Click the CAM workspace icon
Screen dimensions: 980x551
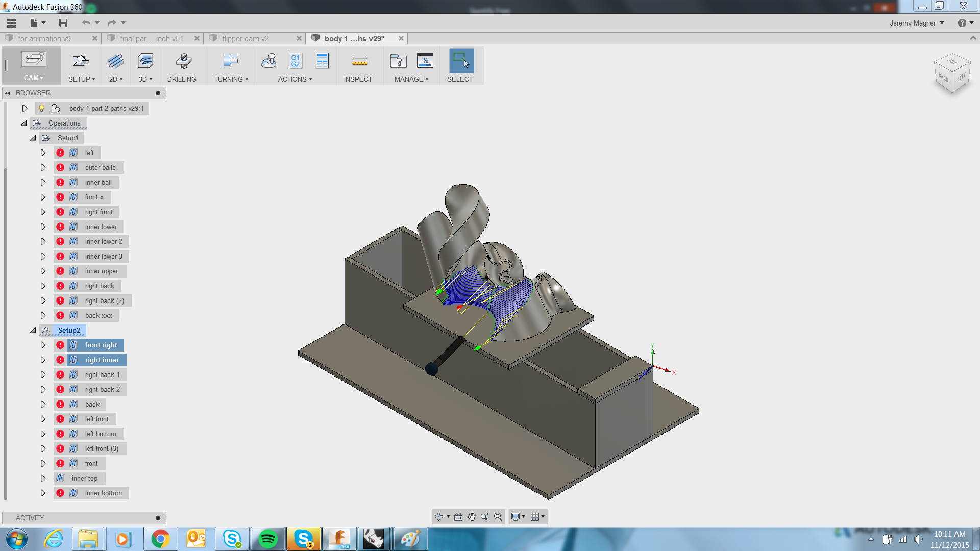click(x=33, y=66)
